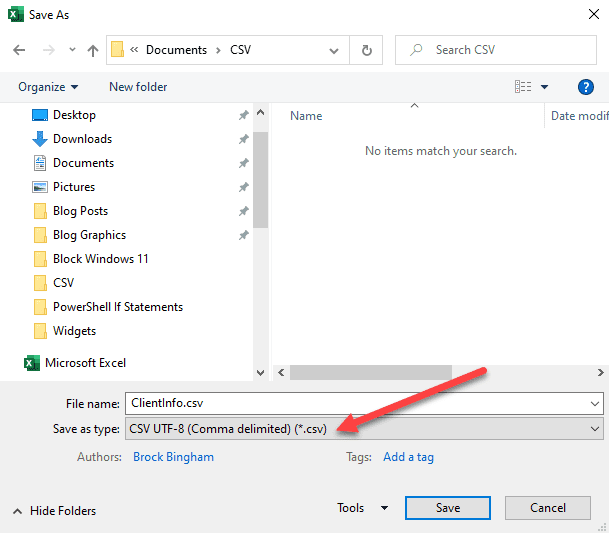609x533 pixels.
Task: Click the Save button
Action: coord(448,508)
